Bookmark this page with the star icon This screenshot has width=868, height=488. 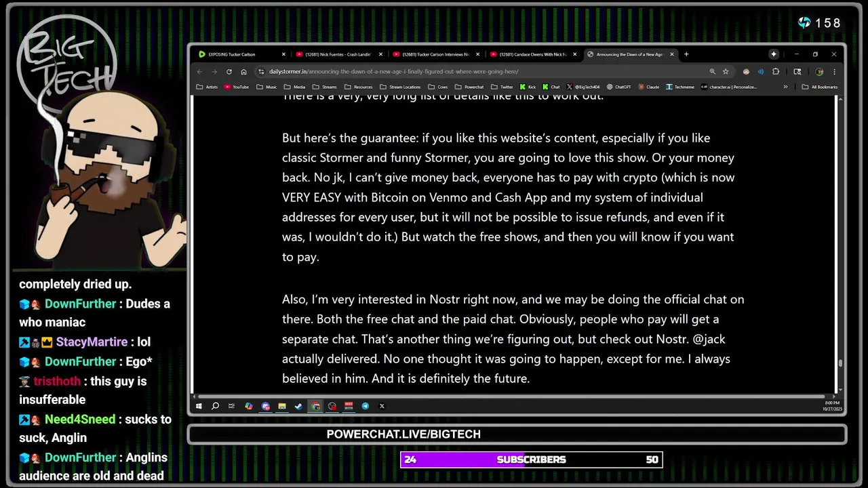click(726, 71)
